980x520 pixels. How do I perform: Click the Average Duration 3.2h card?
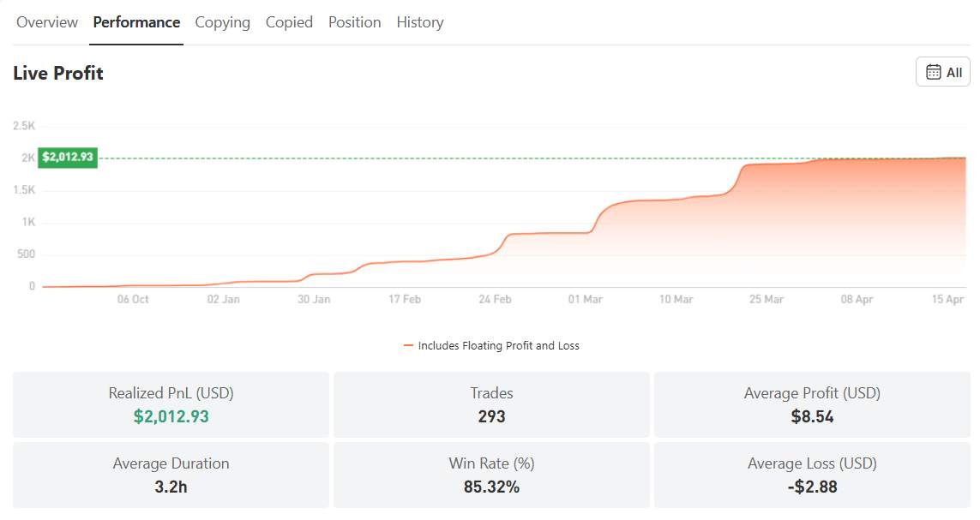pos(171,475)
